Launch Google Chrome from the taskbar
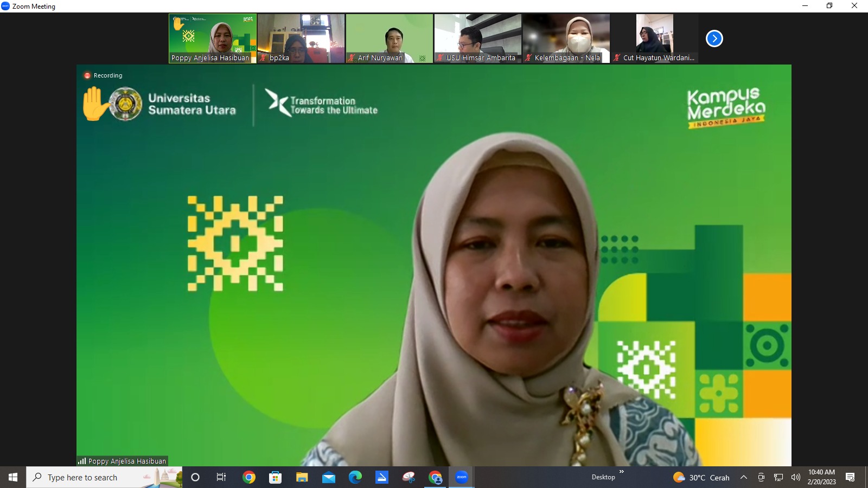 (x=249, y=477)
